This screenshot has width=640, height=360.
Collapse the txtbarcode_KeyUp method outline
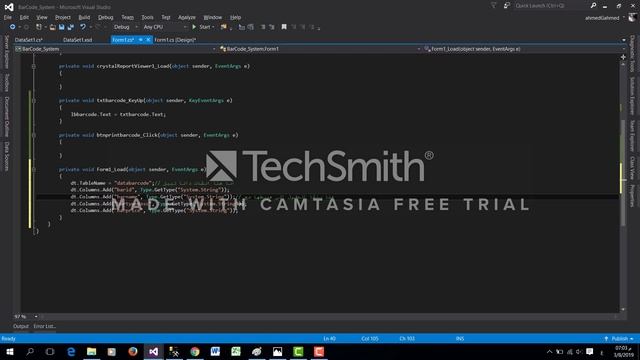coord(34,100)
